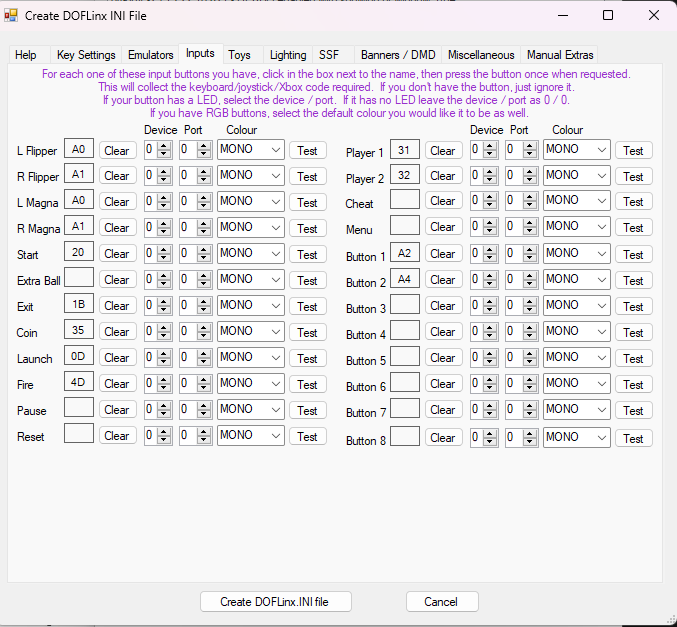Image resolution: width=677 pixels, height=627 pixels.
Task: Open the Banners / DMD tab
Action: pyautogui.click(x=398, y=55)
